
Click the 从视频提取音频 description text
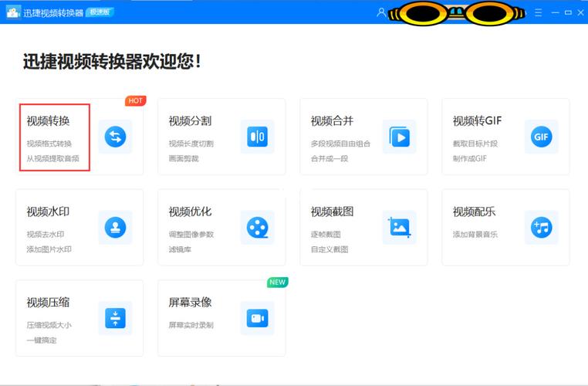click(53, 159)
